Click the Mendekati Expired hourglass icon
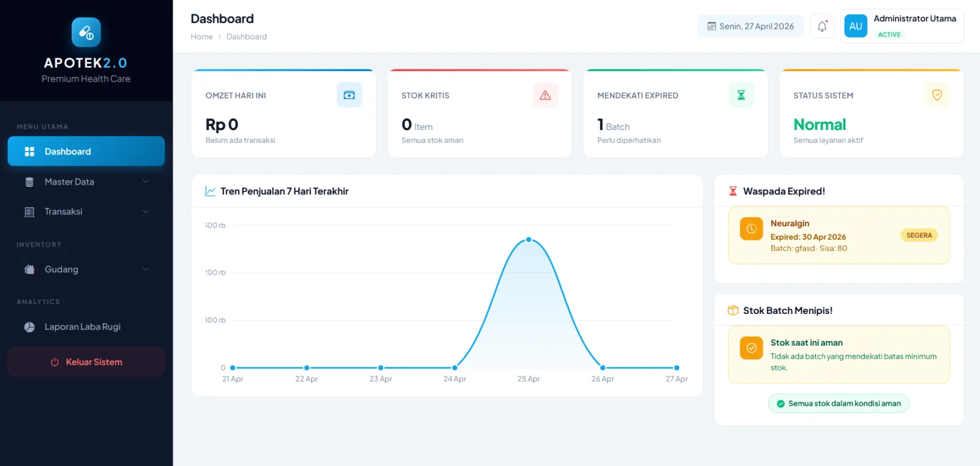Image resolution: width=980 pixels, height=466 pixels. [741, 95]
